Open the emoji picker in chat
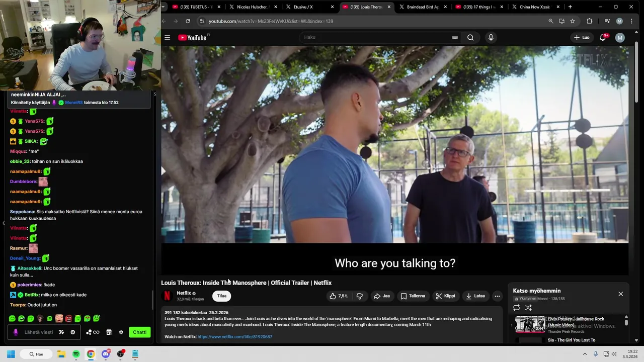Image resolution: width=644 pixels, height=362 pixels. [x=72, y=332]
